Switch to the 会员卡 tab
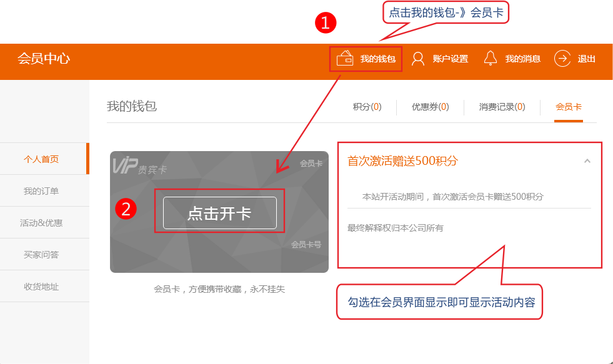613x364 pixels. pyautogui.click(x=568, y=107)
